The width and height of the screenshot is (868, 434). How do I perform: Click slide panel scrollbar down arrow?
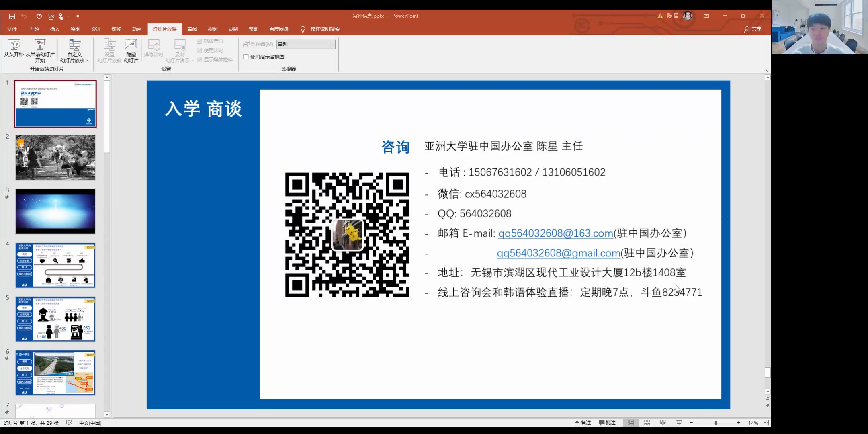[107, 414]
